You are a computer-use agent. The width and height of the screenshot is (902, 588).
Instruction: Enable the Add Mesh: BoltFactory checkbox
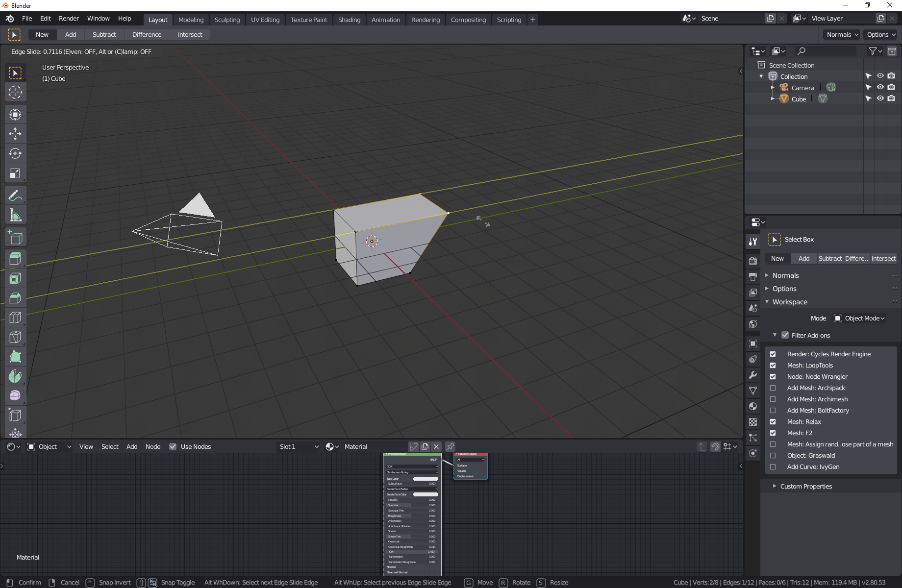pyautogui.click(x=773, y=411)
